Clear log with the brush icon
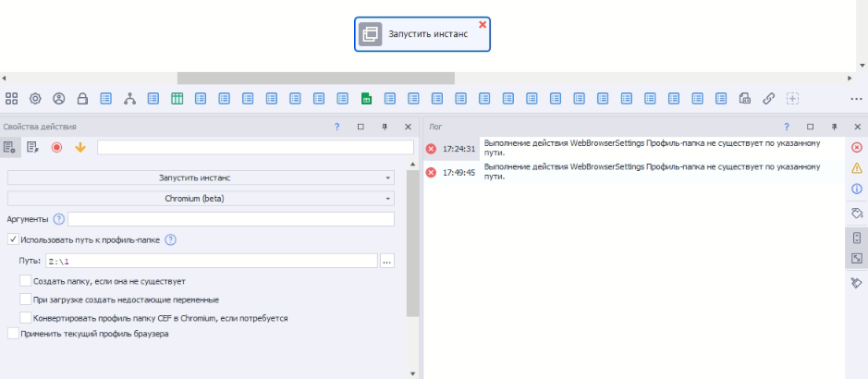 pos(856,283)
